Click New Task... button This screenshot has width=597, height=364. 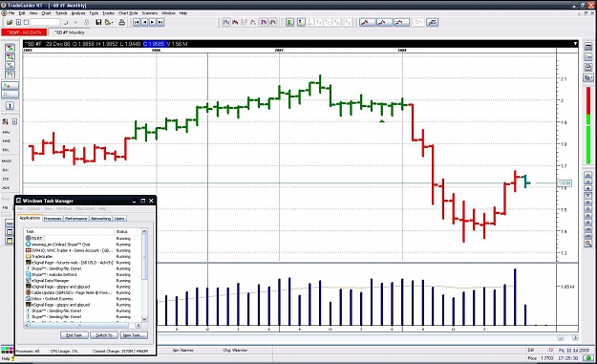(134, 335)
